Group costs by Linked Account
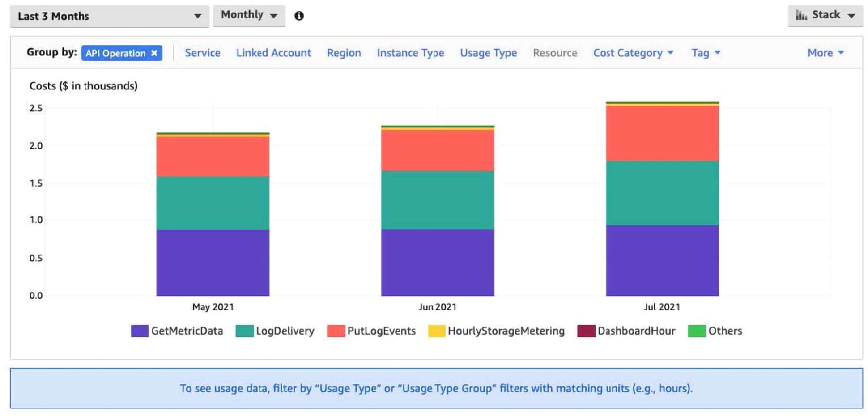This screenshot has height=416, width=868. point(273,53)
